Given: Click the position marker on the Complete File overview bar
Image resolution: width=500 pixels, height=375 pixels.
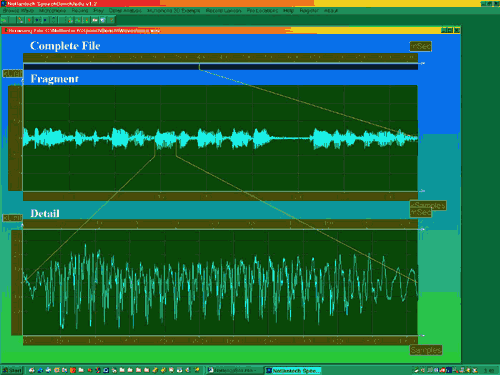Looking at the screenshot, I should [199, 67].
